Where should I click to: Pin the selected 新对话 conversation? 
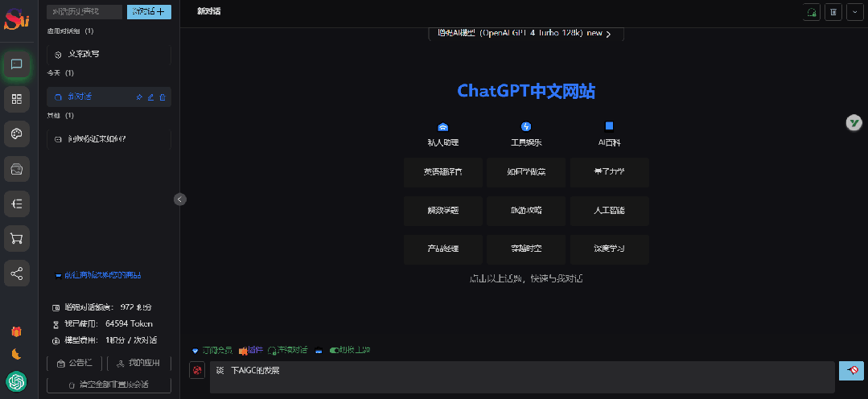[x=139, y=97]
